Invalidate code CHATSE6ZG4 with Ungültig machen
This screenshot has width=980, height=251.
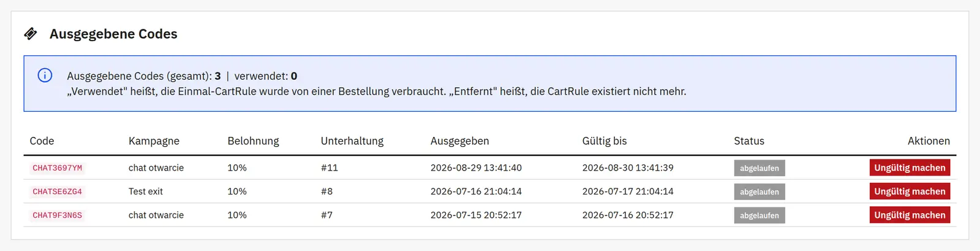tap(910, 191)
